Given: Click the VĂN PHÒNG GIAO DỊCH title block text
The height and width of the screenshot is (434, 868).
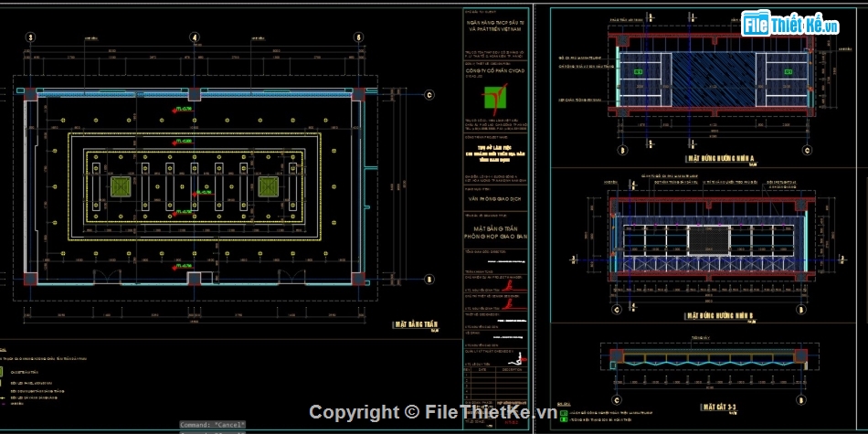Looking at the screenshot, I should tap(497, 197).
